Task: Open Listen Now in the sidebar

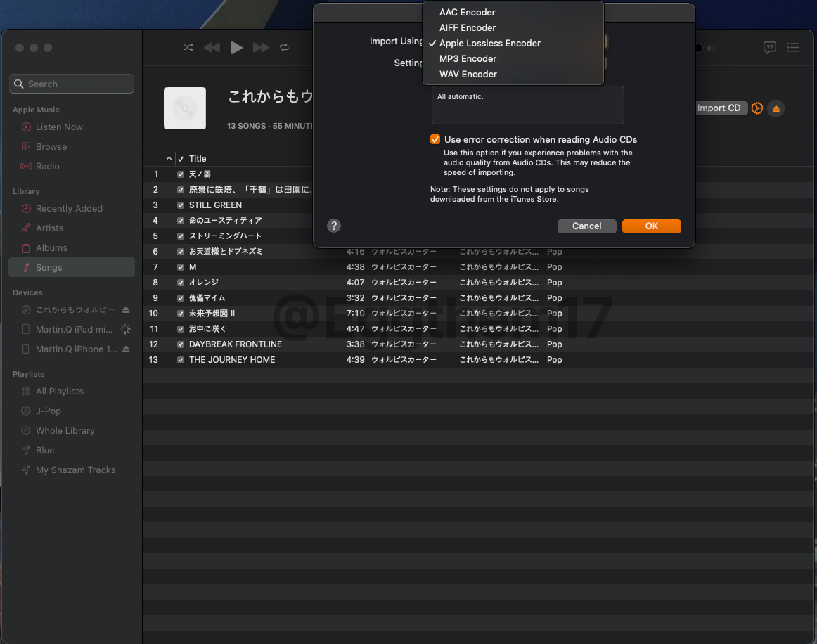Action: [59, 127]
